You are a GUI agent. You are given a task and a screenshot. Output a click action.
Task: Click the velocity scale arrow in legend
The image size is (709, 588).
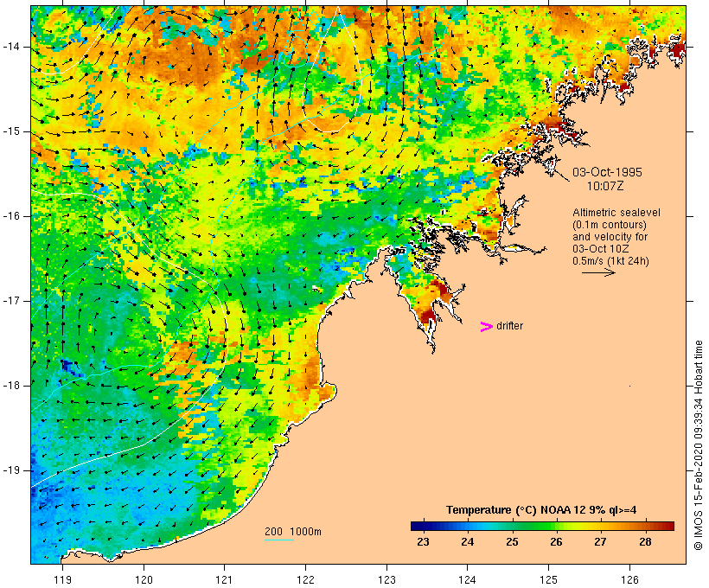click(598, 272)
